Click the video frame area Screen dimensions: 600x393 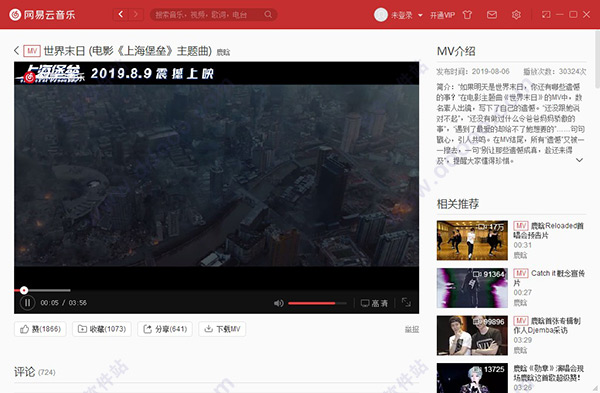217,175
